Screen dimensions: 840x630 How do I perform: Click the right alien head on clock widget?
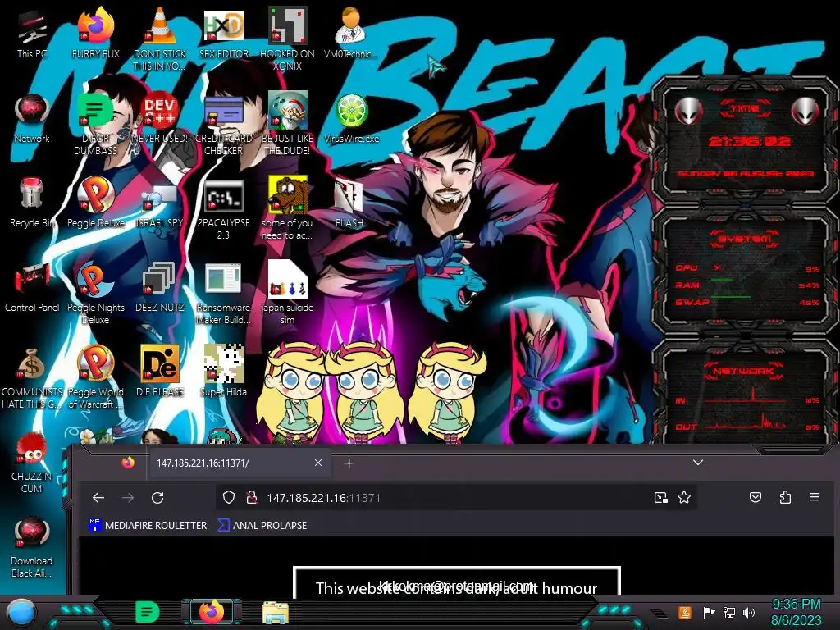point(805,111)
